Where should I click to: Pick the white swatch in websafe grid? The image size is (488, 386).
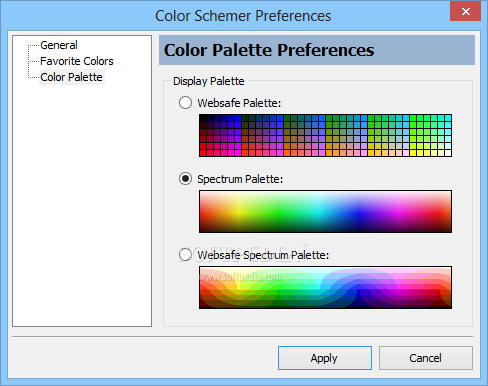[448, 153]
